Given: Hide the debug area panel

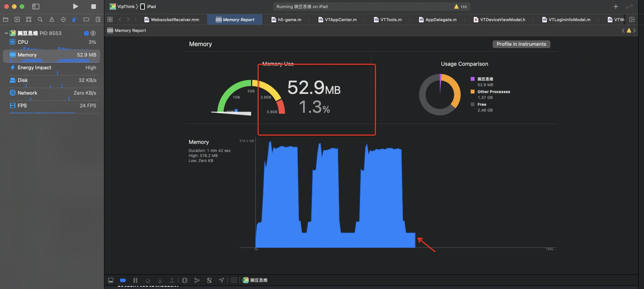Looking at the screenshot, I should (x=111, y=280).
